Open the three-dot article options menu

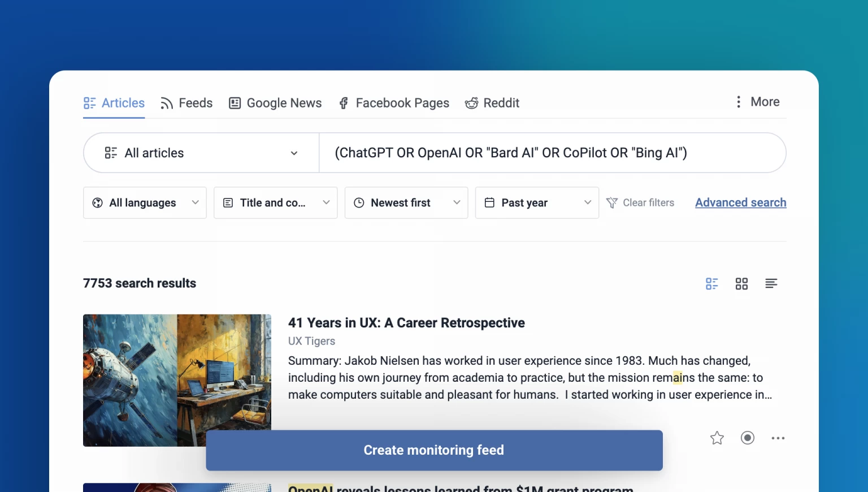[778, 438]
